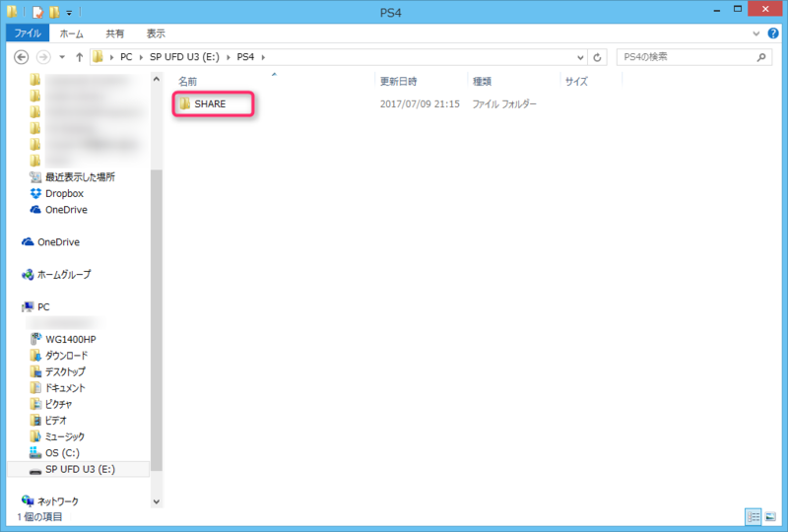
Task: Open quick access toolbar customize dropdown
Action: (x=69, y=13)
